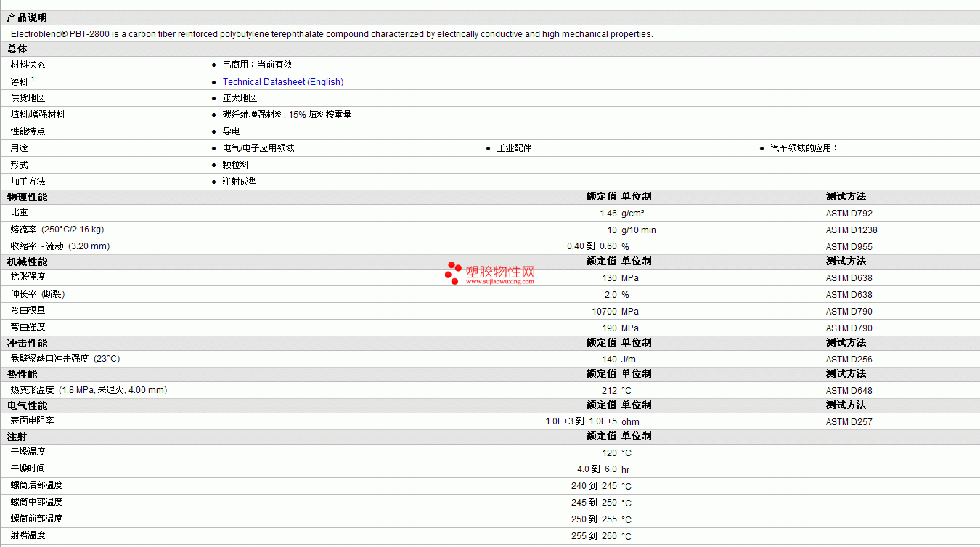The width and height of the screenshot is (980, 547).
Task: Click the Electroblend® PBT-2800 description sentence
Action: pos(332,34)
